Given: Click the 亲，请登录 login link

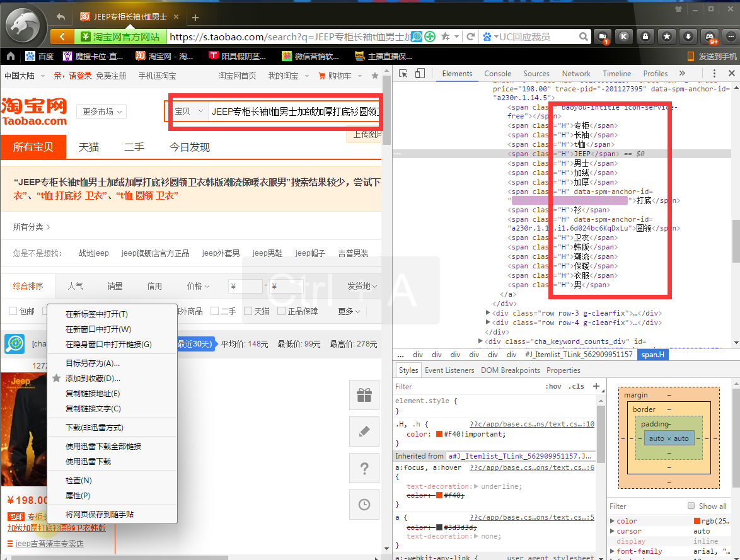Looking at the screenshot, I should coord(72,76).
